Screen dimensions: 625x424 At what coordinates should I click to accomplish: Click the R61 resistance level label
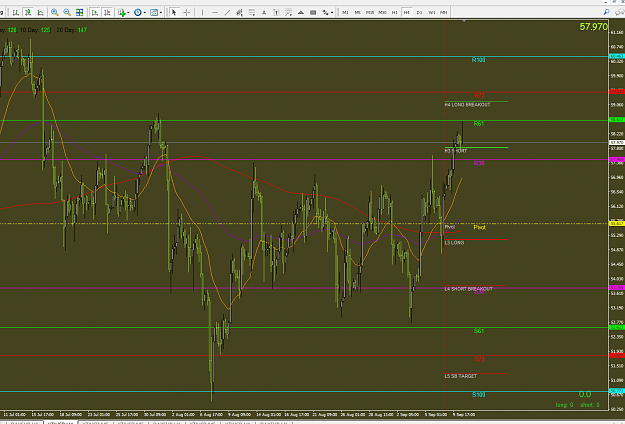(479, 124)
